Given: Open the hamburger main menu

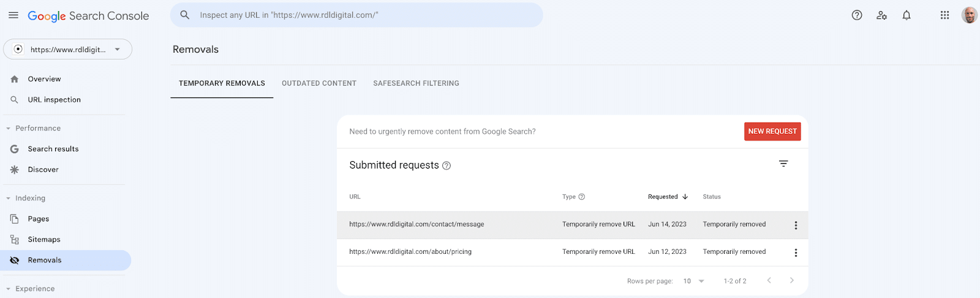Looking at the screenshot, I should click(13, 15).
